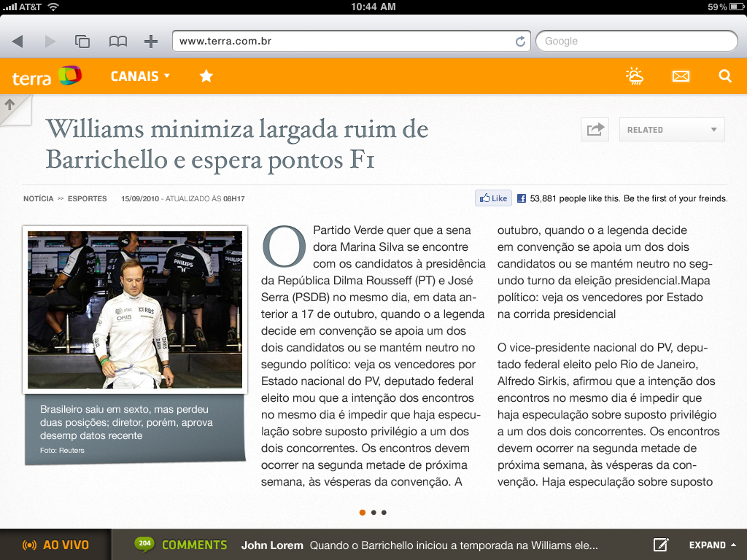
Task: Tap the favorites star icon
Action: (x=206, y=76)
